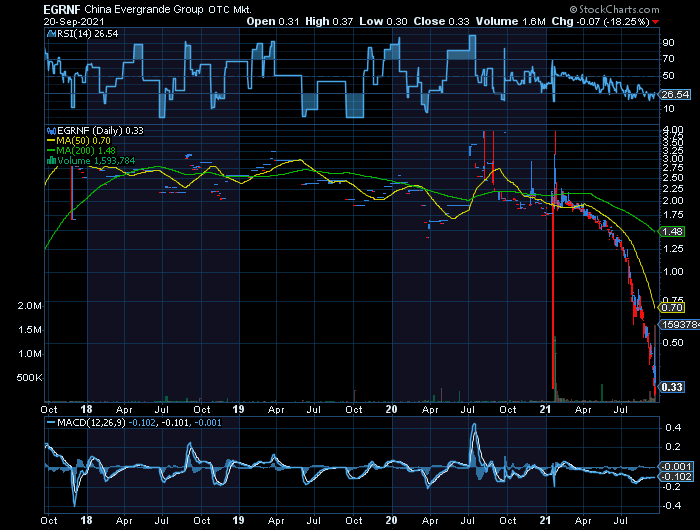Click the 0.70 MA(50) price tag

672,307
